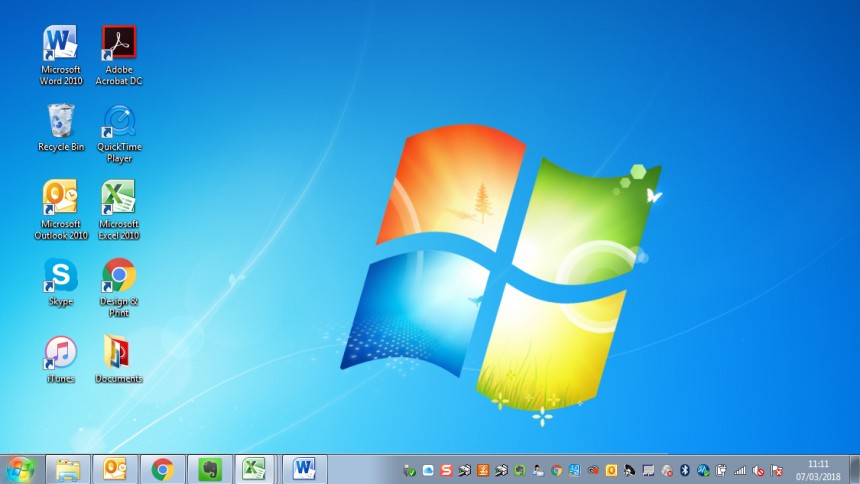The width and height of the screenshot is (860, 484).
Task: Select the Documents folder on desktop
Action: pyautogui.click(x=118, y=359)
